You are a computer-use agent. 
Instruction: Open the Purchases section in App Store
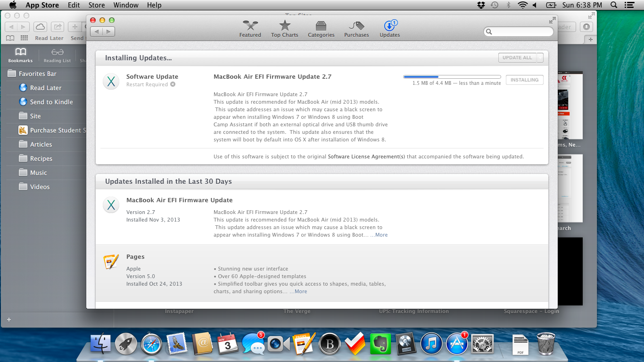point(356,29)
